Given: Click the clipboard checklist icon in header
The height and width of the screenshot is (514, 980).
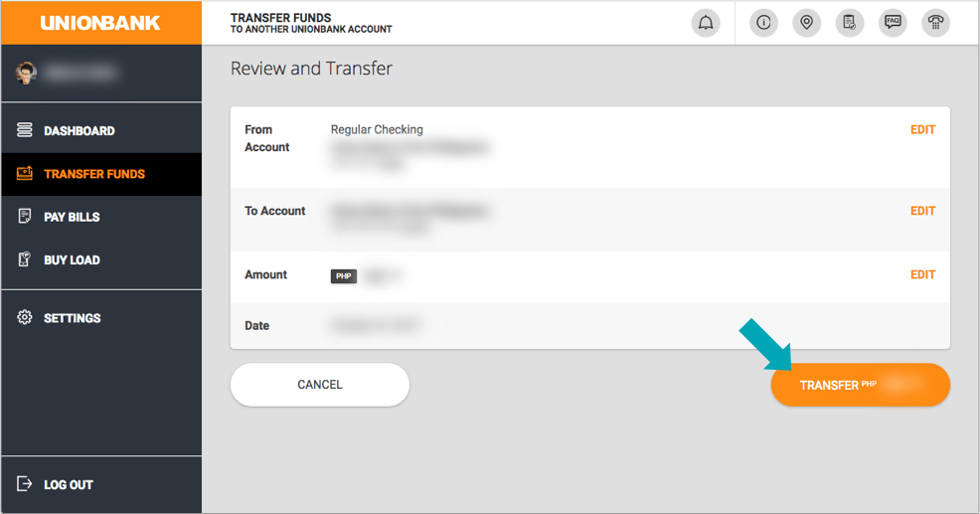Looking at the screenshot, I should pos(850,23).
